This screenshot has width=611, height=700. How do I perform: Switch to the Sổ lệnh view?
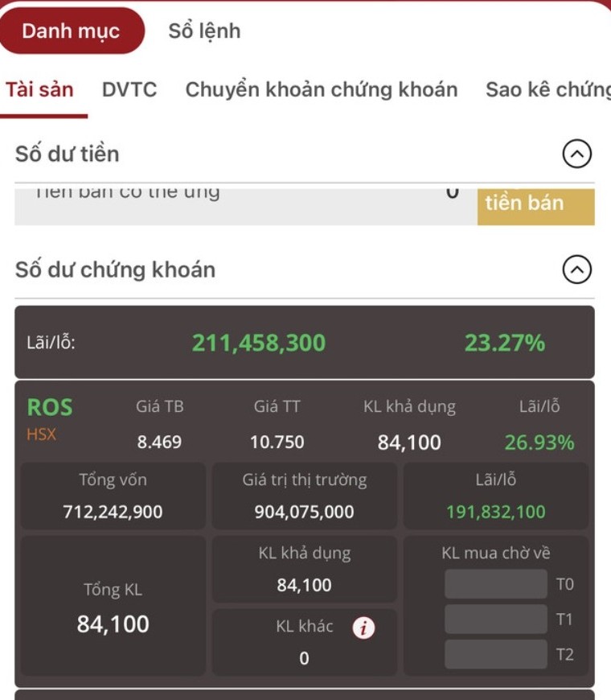[x=204, y=31]
